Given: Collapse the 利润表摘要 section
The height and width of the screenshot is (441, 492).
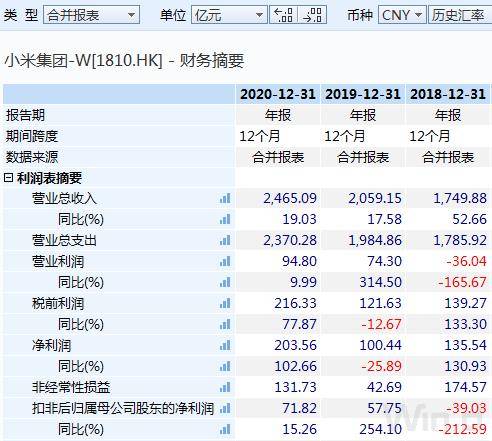Looking at the screenshot, I should (x=9, y=178).
